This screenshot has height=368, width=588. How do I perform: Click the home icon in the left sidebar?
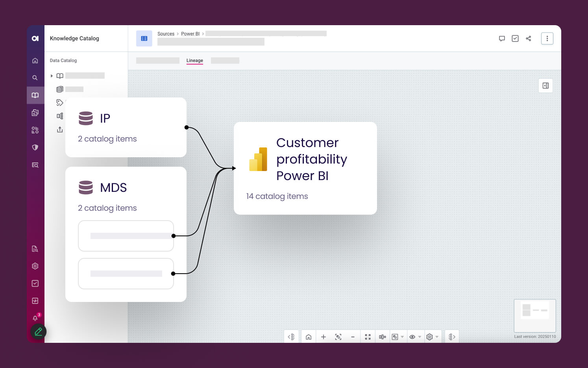(x=35, y=61)
